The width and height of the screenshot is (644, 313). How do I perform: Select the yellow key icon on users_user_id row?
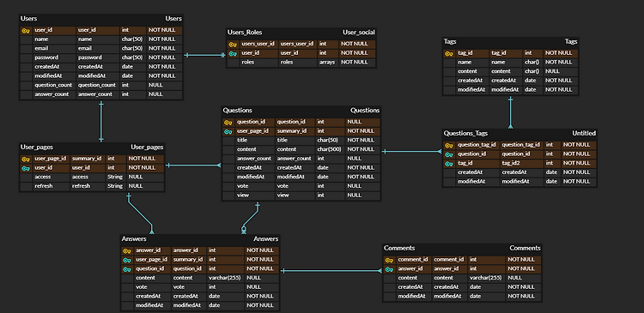click(233, 45)
